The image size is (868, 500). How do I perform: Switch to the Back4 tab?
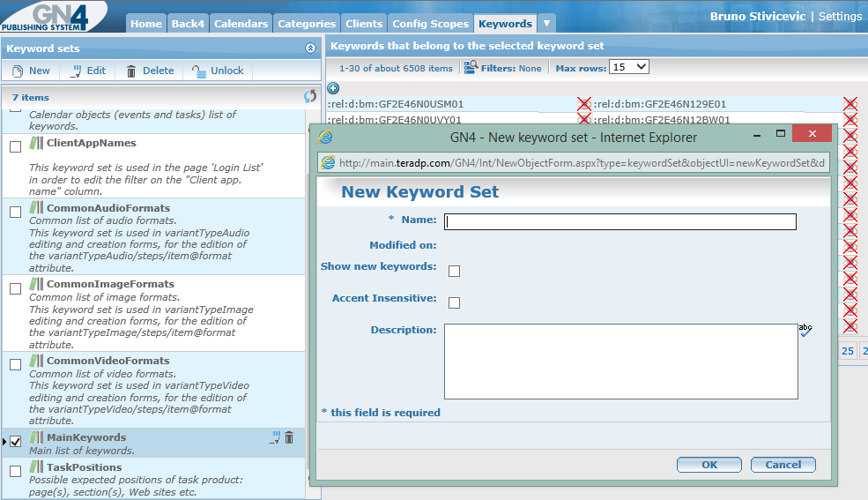pos(188,24)
